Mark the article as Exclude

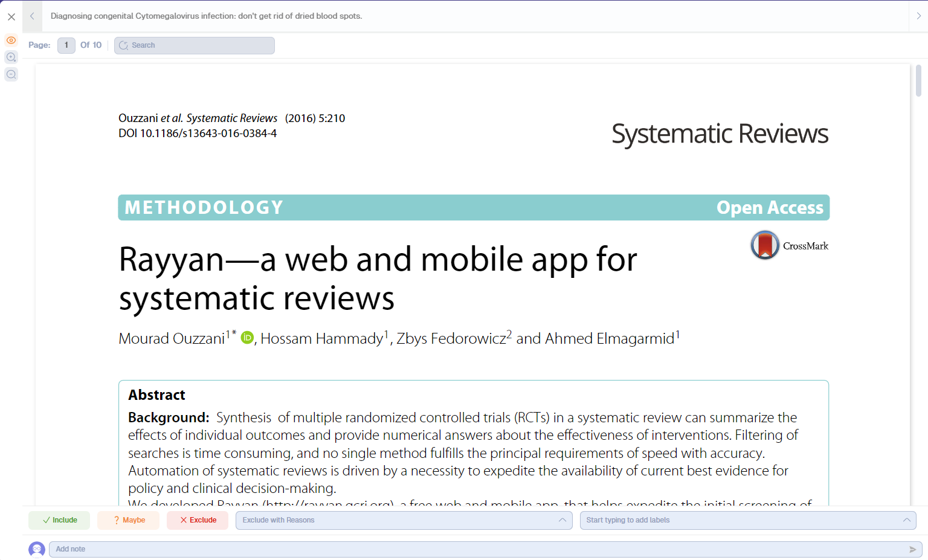click(198, 520)
